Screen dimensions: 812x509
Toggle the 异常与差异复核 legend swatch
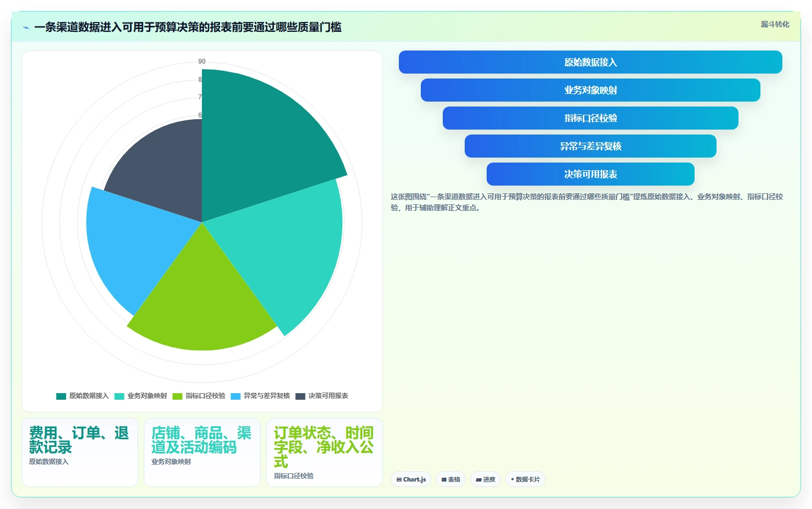coord(236,396)
